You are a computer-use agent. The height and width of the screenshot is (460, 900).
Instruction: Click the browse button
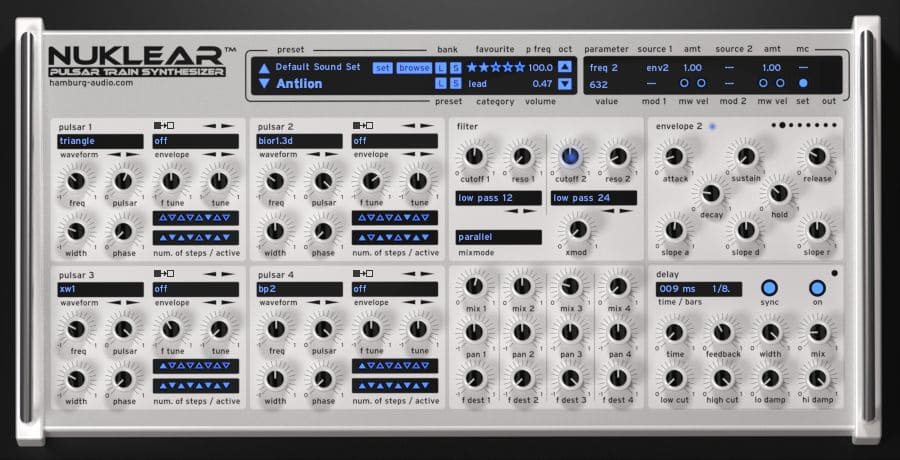tap(414, 68)
